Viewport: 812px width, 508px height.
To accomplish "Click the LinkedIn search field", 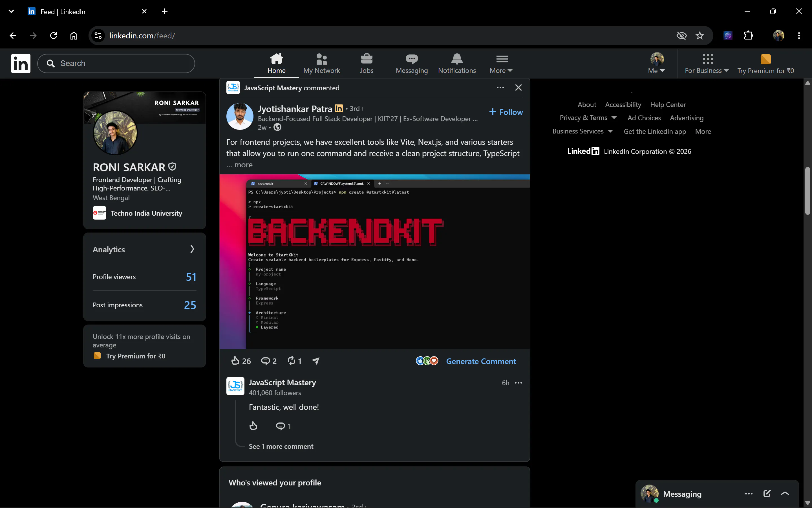I will click(116, 63).
